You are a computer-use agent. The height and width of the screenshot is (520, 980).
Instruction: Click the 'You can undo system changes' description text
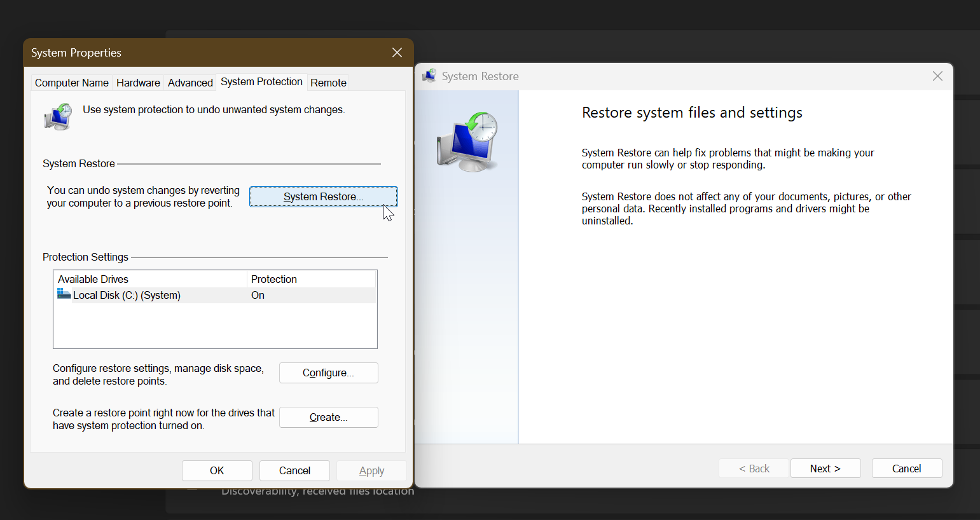[x=143, y=196]
